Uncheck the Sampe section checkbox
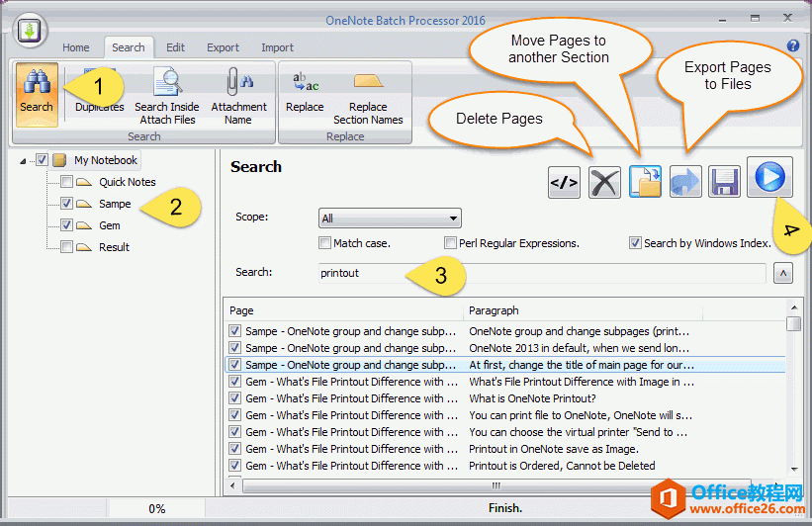This screenshot has height=526, width=812. pyautogui.click(x=66, y=204)
